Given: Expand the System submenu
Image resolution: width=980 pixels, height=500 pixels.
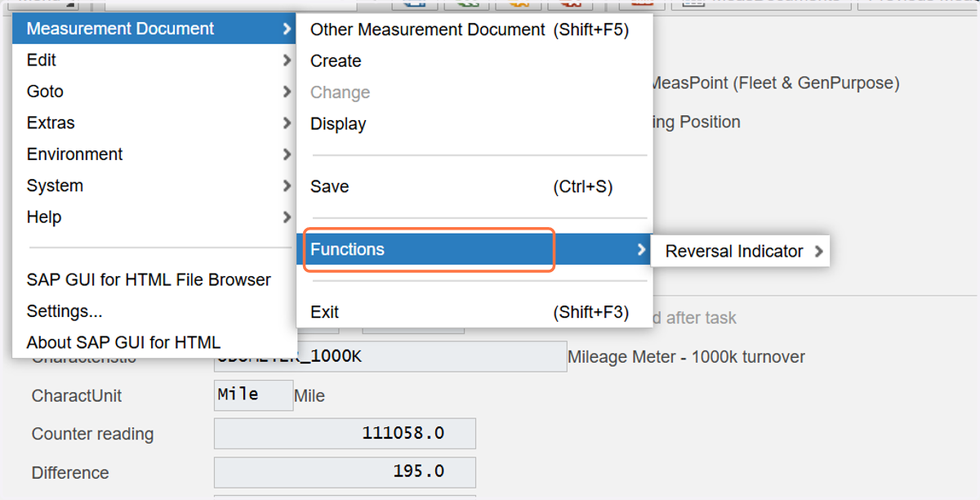Looking at the screenshot, I should (154, 185).
